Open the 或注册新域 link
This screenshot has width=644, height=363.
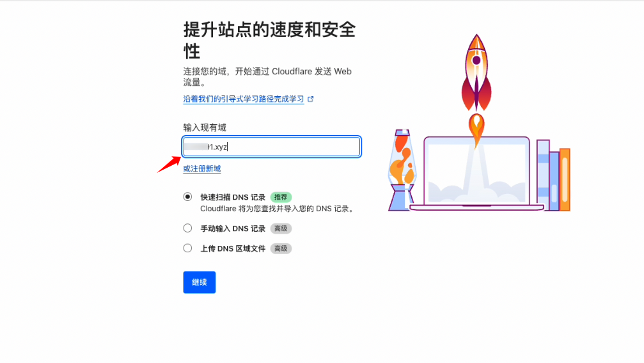202,168
